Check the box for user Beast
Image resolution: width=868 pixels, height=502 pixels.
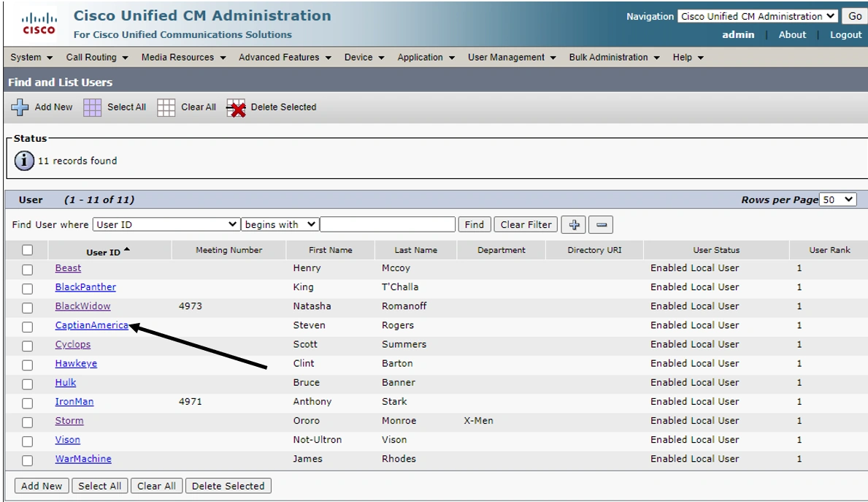pos(27,270)
